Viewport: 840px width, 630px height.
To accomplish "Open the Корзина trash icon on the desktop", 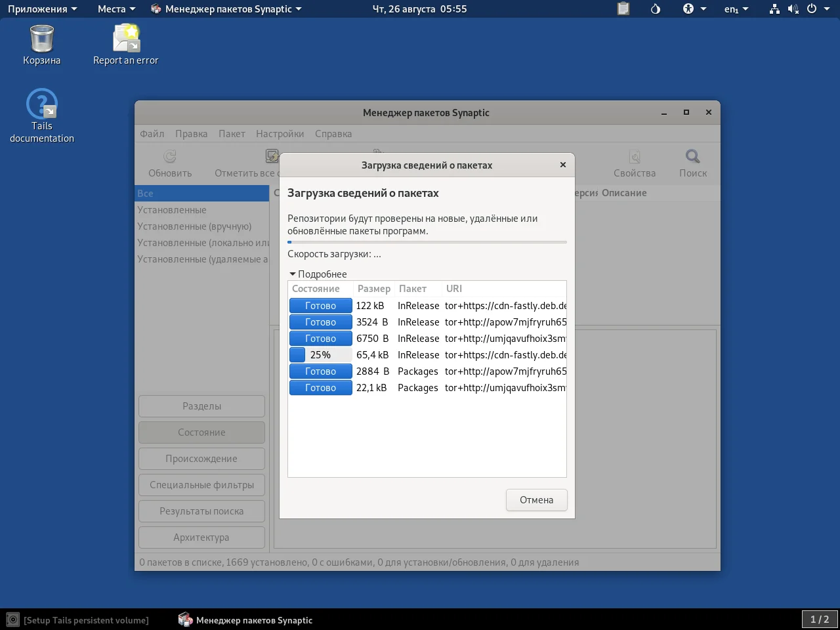I will coord(41,39).
